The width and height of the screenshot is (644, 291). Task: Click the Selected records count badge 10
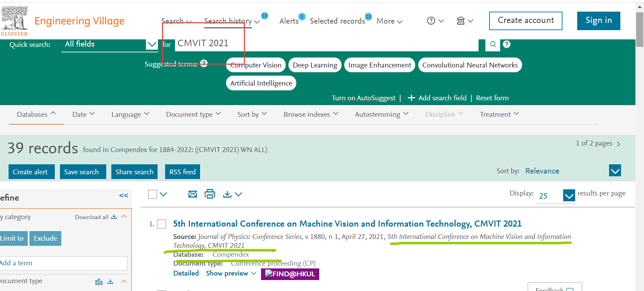click(368, 16)
